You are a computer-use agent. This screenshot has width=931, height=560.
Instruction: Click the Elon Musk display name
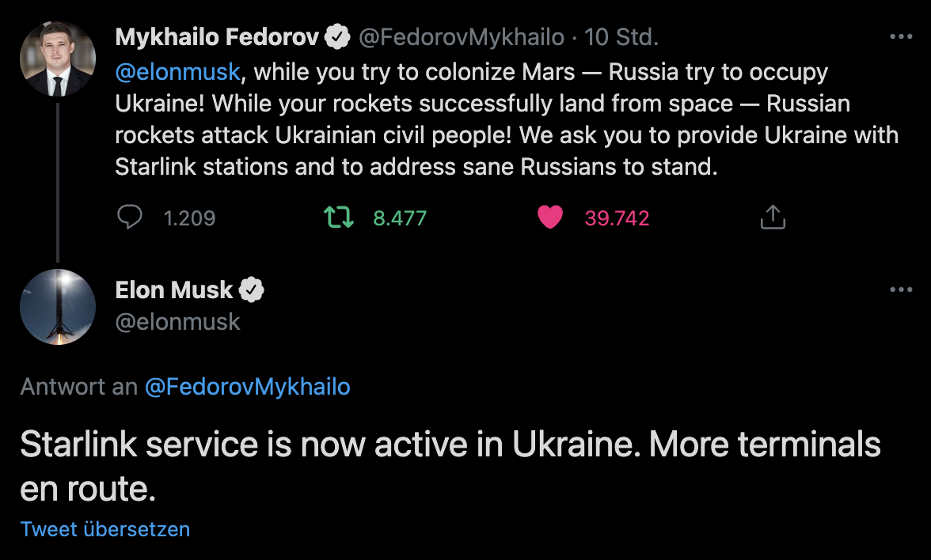(x=174, y=290)
